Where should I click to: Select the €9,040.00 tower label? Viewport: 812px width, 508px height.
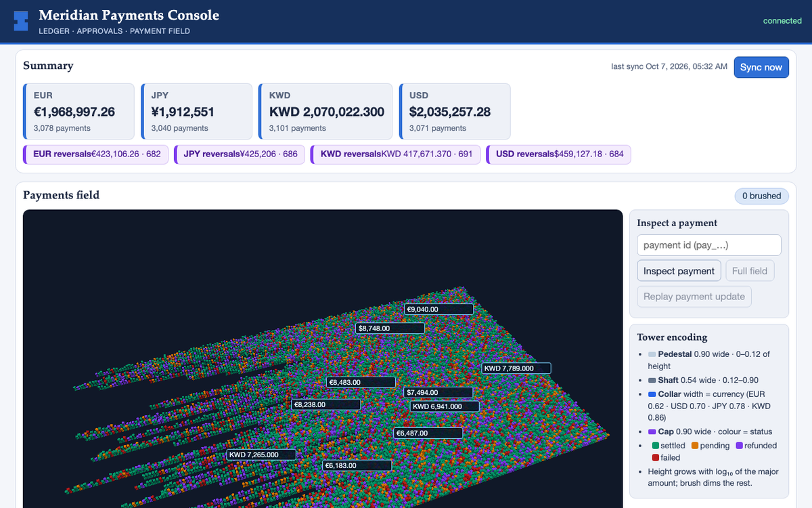pos(438,310)
